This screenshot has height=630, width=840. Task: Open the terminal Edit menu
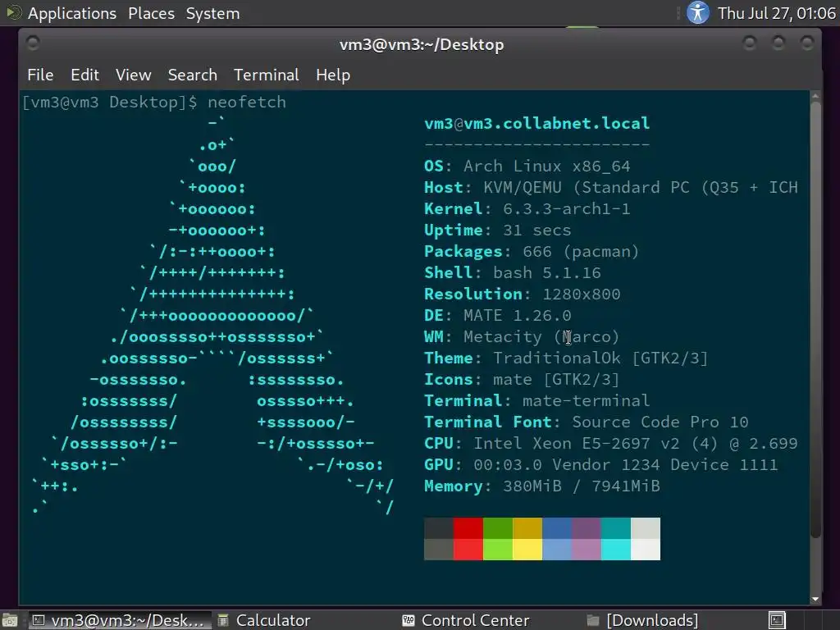84,75
